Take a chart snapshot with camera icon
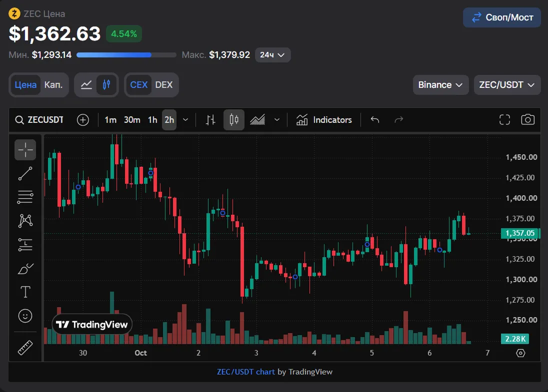The width and height of the screenshot is (548, 392). point(527,120)
